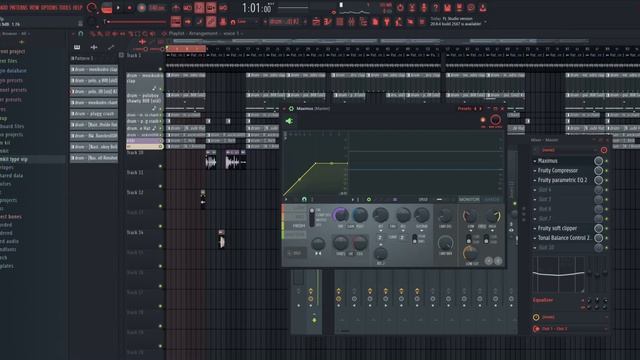Click the FL Studio version available news text
Image resolution: width=640 pixels, height=360 pixels.
[455, 21]
